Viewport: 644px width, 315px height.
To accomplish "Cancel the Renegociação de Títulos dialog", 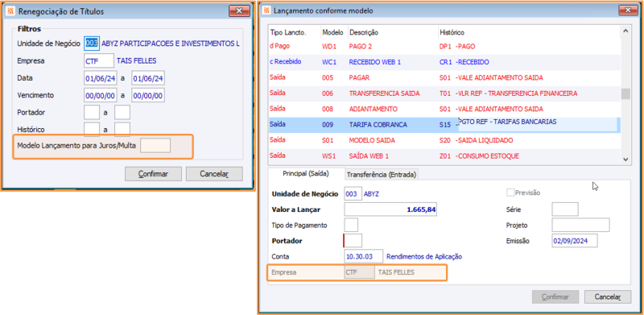I will [x=214, y=174].
